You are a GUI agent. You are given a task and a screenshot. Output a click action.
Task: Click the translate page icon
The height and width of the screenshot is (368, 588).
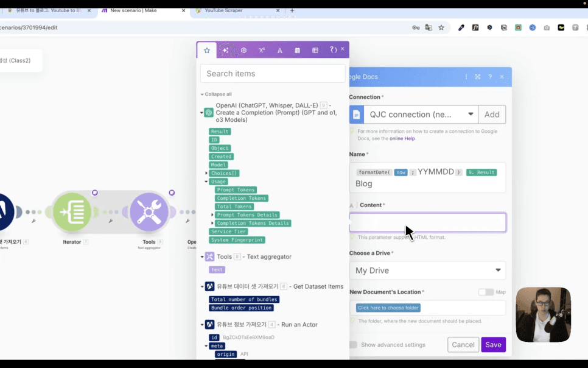pyautogui.click(x=429, y=27)
